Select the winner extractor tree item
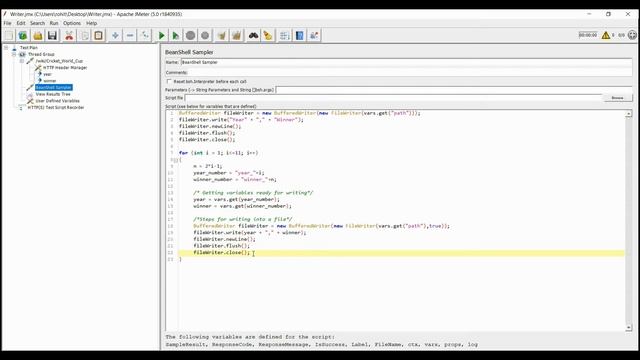The image size is (640, 360). point(50,81)
